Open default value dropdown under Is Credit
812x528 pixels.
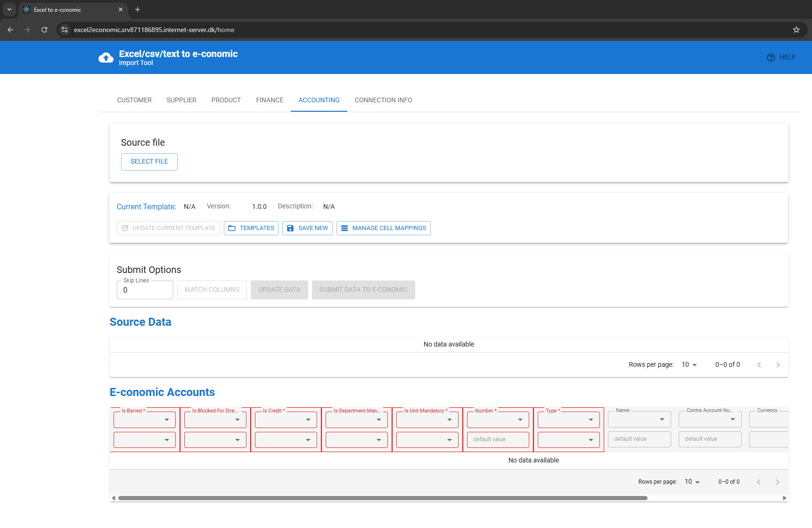(286, 440)
